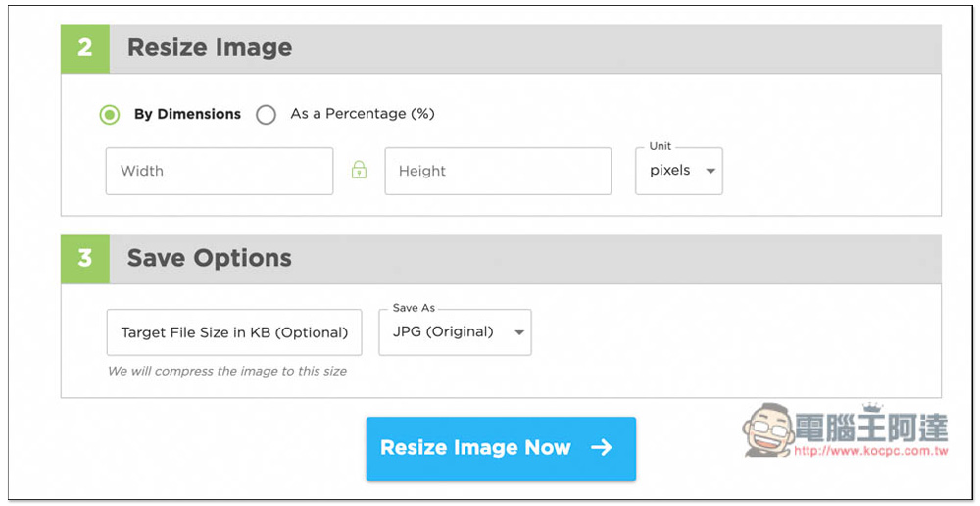Click into the Width input field
Viewport: 980px width, 506px height.
(220, 171)
